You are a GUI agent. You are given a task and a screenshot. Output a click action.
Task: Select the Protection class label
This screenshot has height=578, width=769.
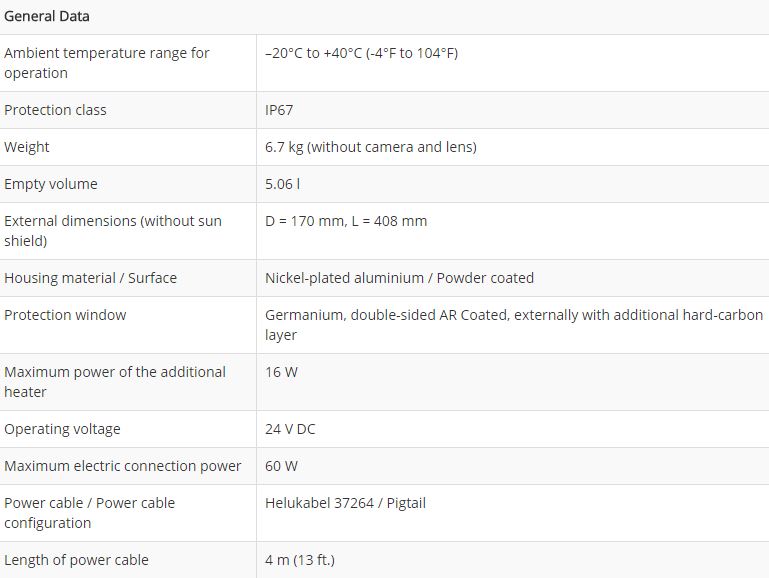55,110
